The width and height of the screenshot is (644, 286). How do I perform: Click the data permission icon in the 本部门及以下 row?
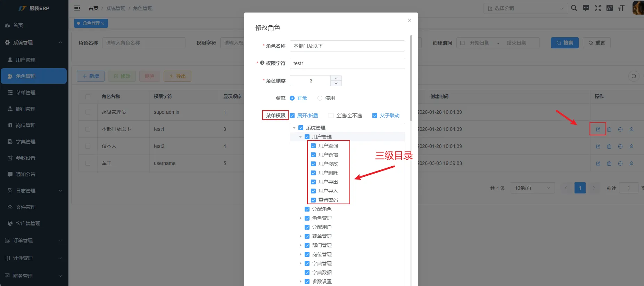click(x=620, y=129)
